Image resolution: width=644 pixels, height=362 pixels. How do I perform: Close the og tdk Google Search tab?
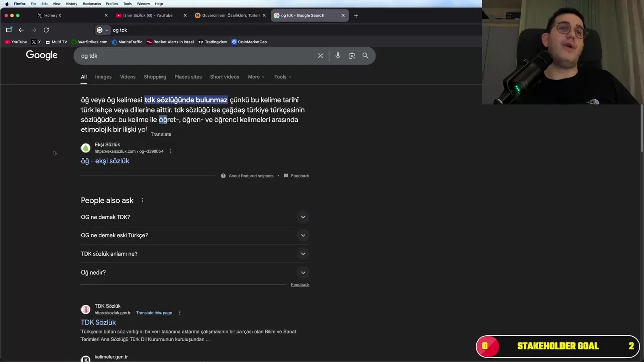343,15
